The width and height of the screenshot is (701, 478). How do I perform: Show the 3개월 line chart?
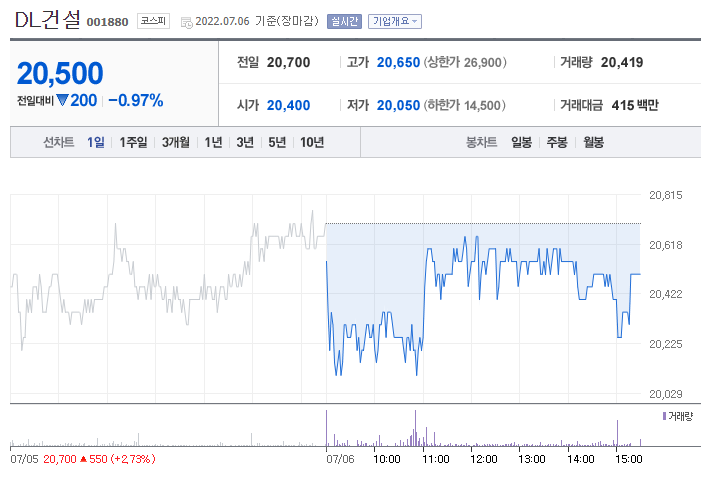(176, 142)
